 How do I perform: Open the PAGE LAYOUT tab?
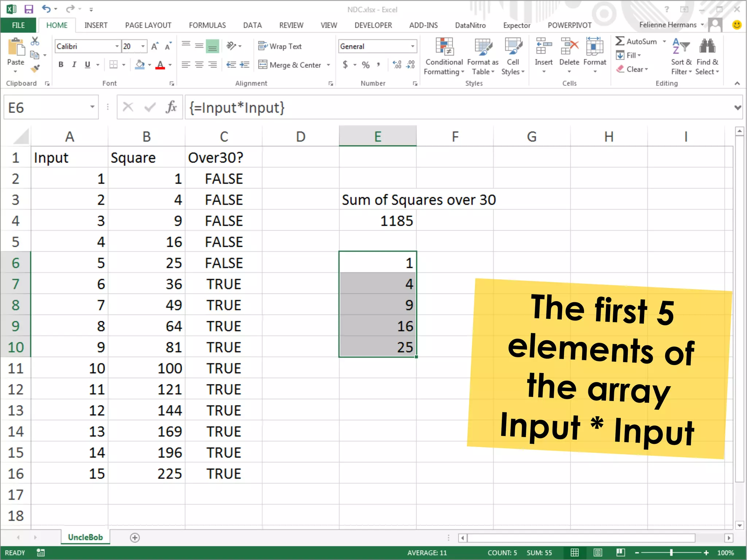coord(148,25)
